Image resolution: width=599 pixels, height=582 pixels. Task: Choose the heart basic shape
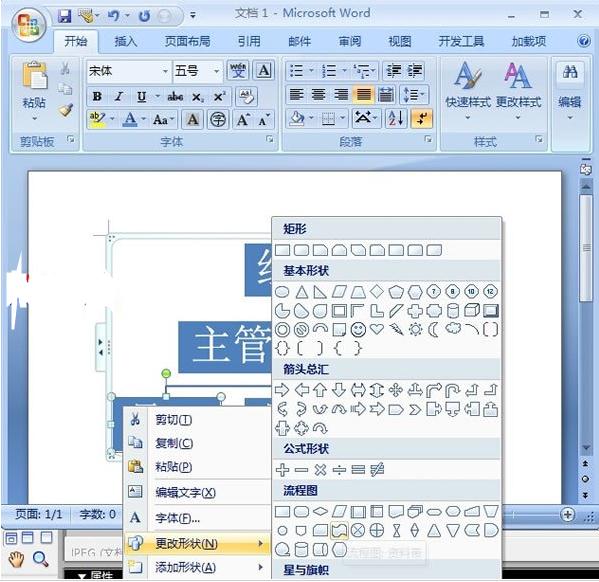(377, 329)
